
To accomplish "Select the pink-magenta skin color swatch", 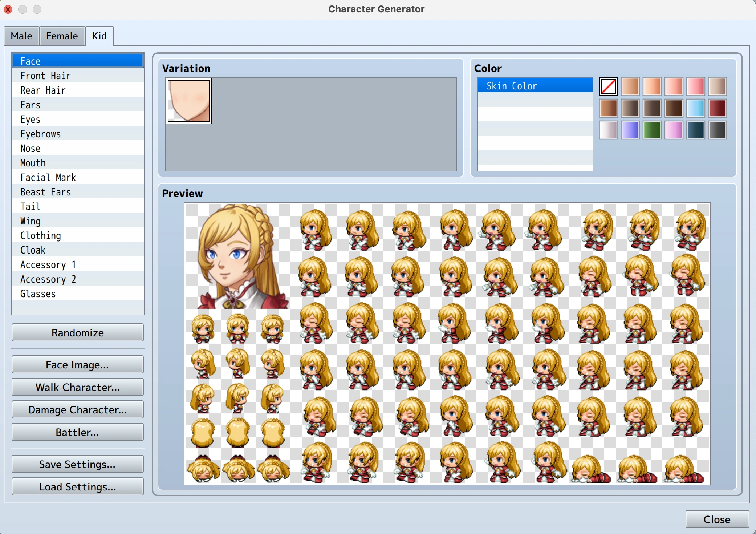I will click(674, 130).
